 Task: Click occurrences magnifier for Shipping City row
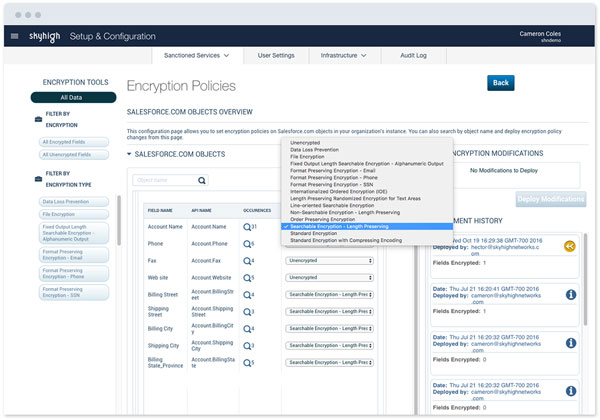pos(247,345)
